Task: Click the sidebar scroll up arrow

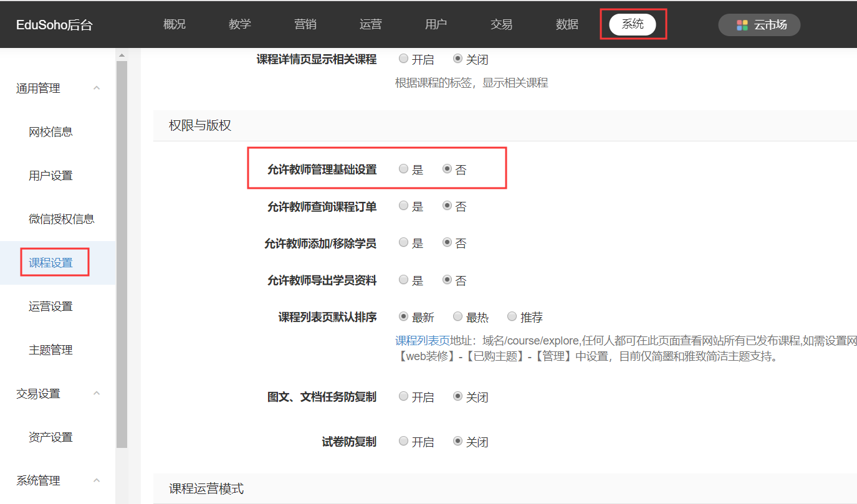Action: (122, 55)
